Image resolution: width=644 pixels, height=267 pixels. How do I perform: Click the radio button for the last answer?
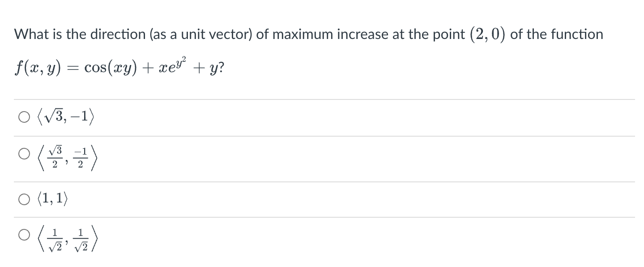[24, 234]
